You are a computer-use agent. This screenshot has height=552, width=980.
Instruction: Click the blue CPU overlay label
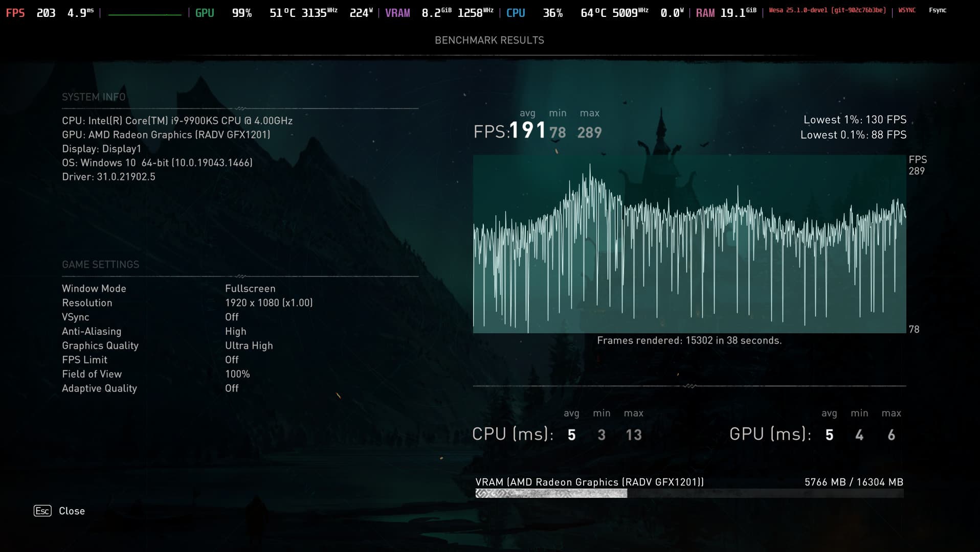[x=516, y=13]
